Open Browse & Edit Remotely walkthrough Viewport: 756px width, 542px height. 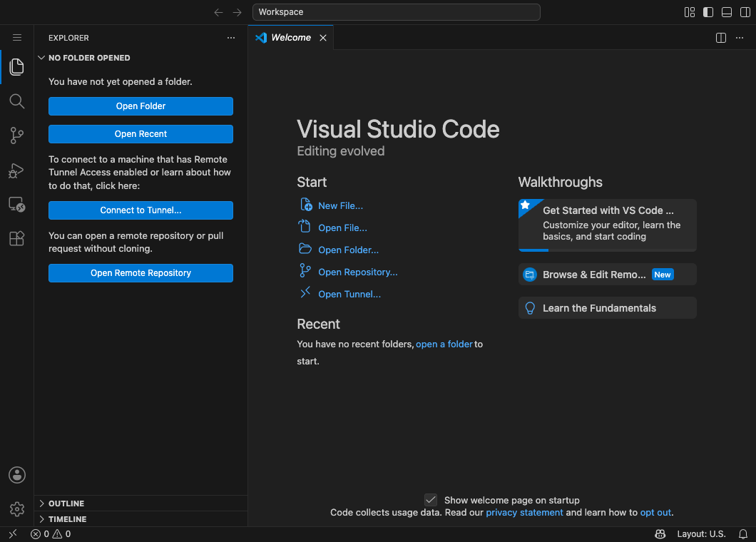[x=608, y=275]
